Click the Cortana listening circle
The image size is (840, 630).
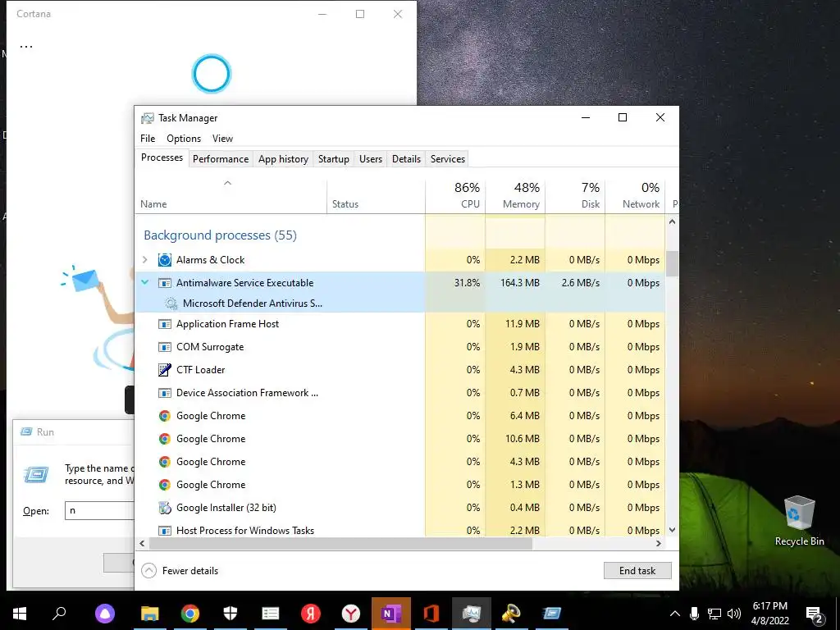pyautogui.click(x=211, y=74)
